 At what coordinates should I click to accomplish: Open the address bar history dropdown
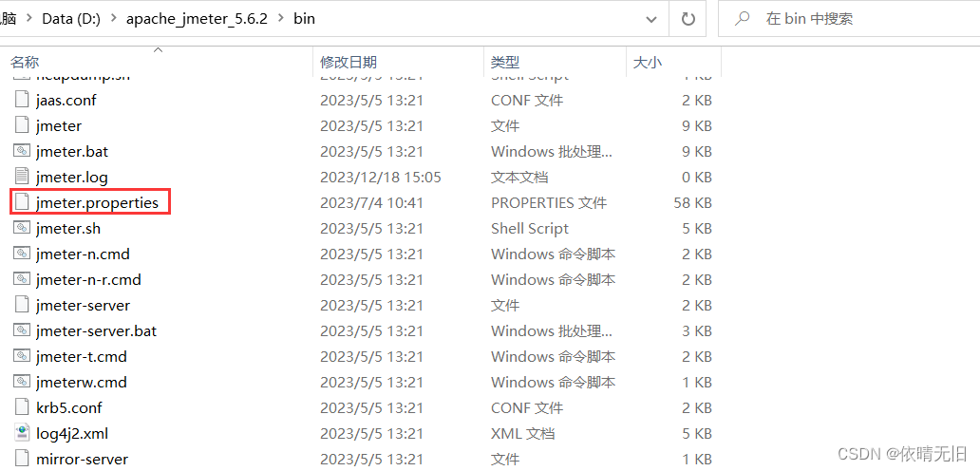[651, 19]
